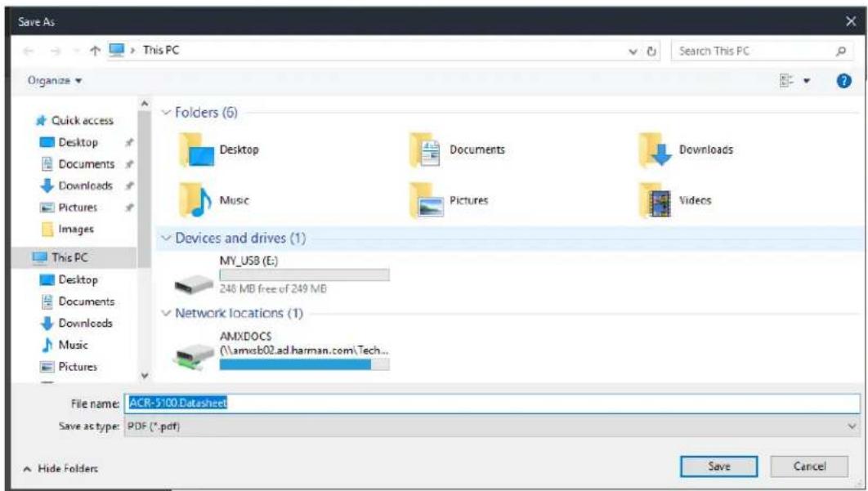Click the MY_USB free space bar
Image resolution: width=868 pixels, height=491 pixels.
(305, 275)
